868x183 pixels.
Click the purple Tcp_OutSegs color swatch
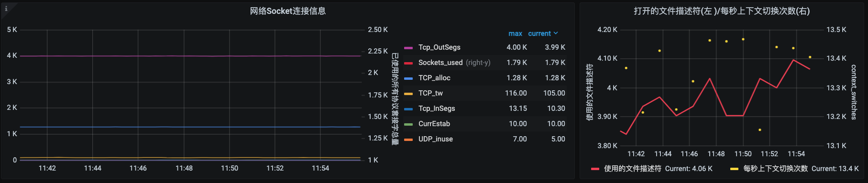click(x=408, y=48)
